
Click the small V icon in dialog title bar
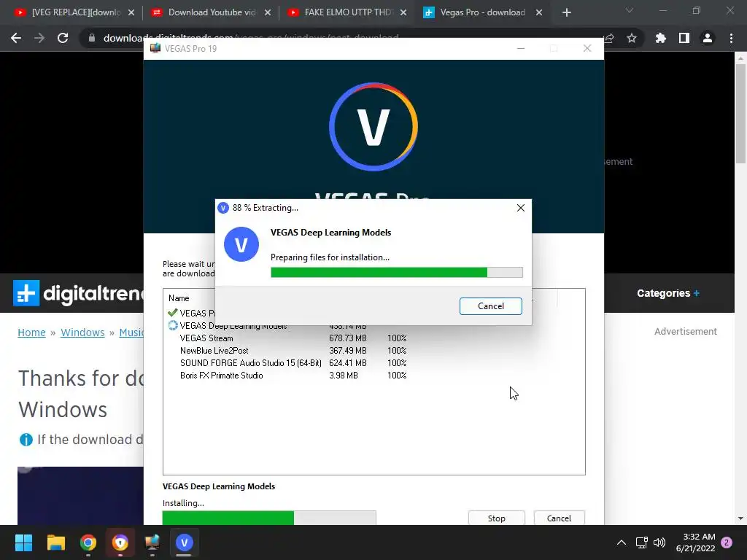coord(223,208)
